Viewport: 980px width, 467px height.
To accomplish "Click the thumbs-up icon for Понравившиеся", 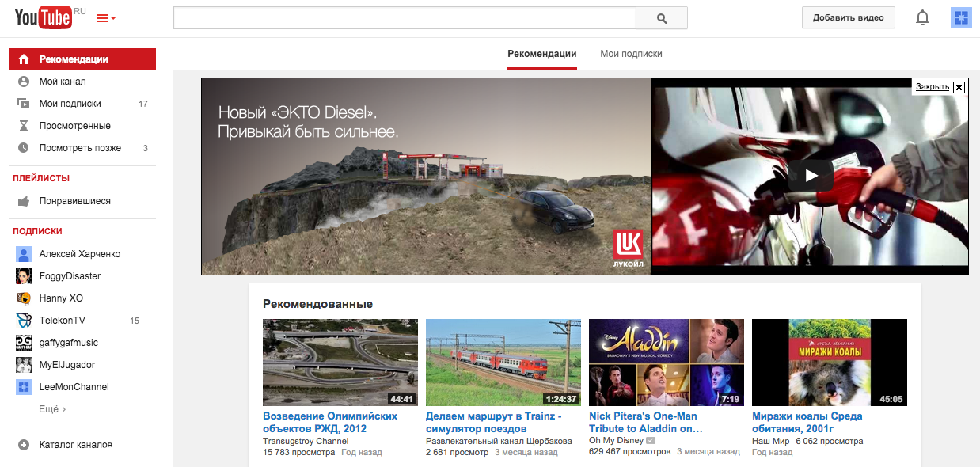I will 24,201.
